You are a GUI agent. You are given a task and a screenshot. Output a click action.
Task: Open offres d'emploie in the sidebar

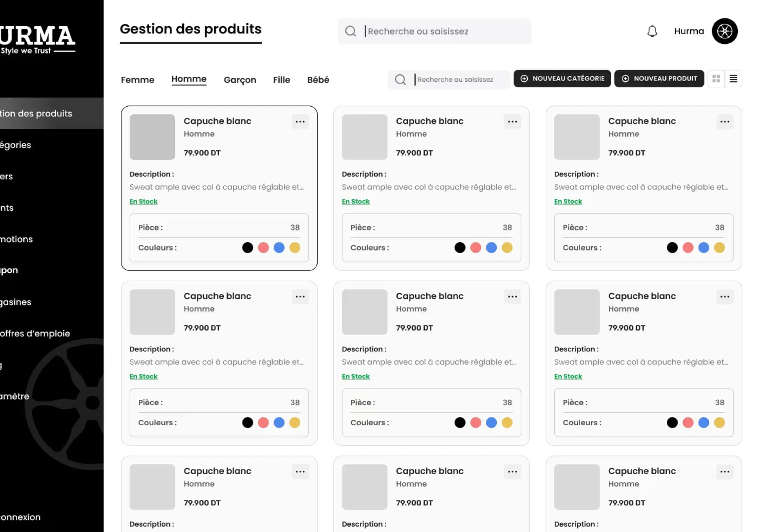pyautogui.click(x=35, y=334)
